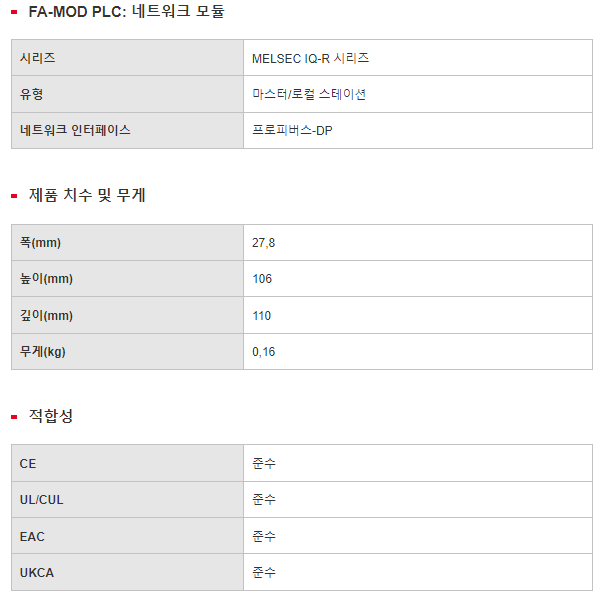Select the 시리즈 label cell
Screen dimensions: 600x607
tap(127, 58)
